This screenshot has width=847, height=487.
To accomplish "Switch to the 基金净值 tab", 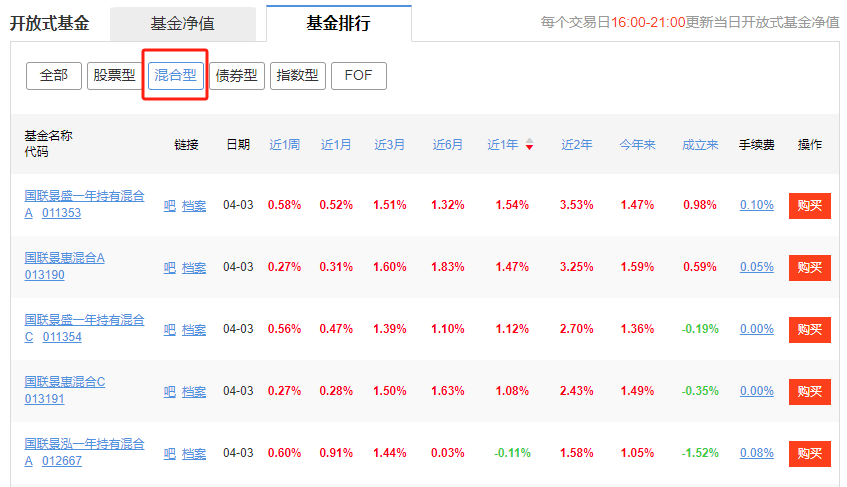I will click(x=183, y=24).
